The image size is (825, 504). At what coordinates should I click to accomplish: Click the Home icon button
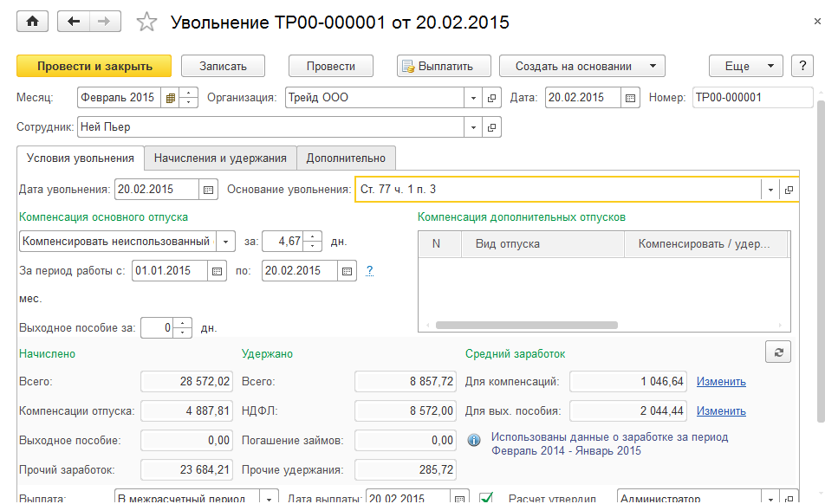click(x=32, y=22)
